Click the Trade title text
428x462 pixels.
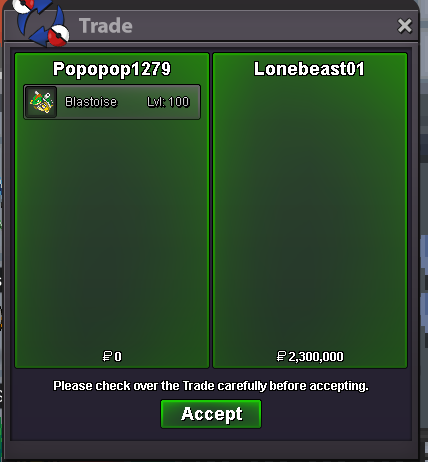tap(106, 26)
